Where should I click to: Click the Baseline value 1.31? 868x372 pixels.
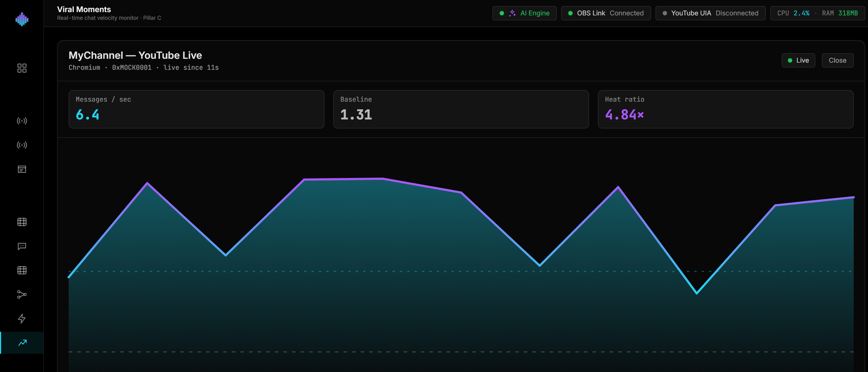tap(356, 115)
